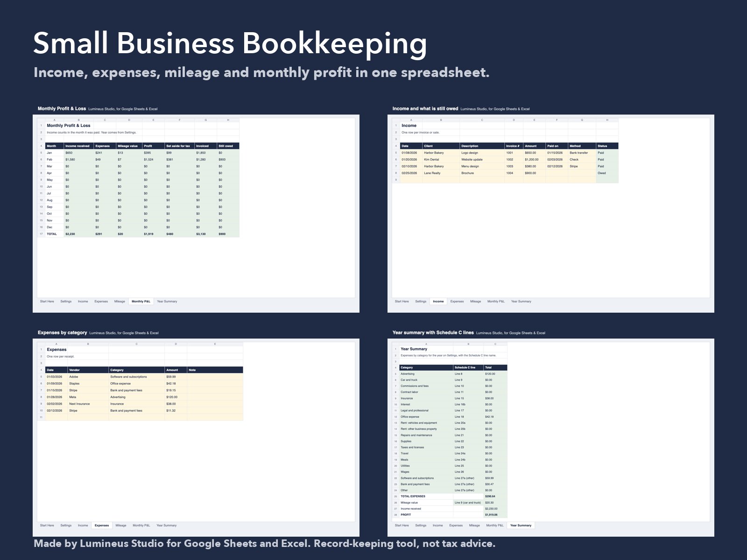Switch to Mileage tab in Expenses by category sheet

click(x=121, y=525)
